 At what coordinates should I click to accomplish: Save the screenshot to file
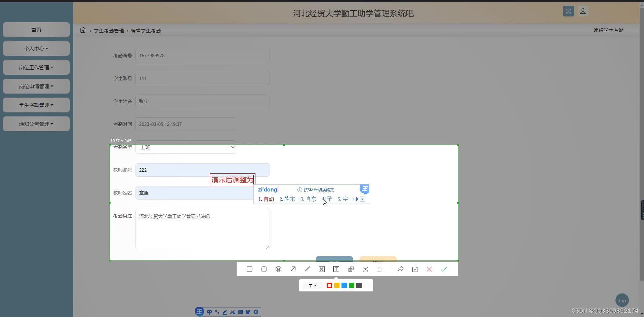(415, 269)
